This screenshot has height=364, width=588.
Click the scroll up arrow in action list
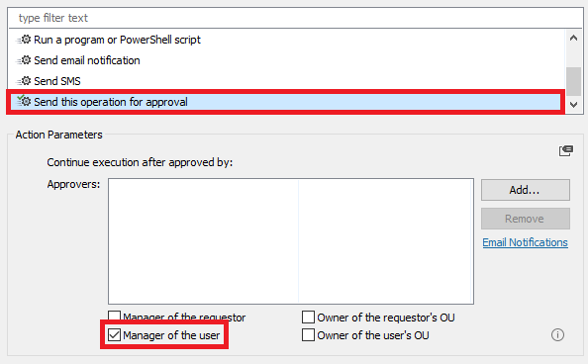(x=573, y=38)
